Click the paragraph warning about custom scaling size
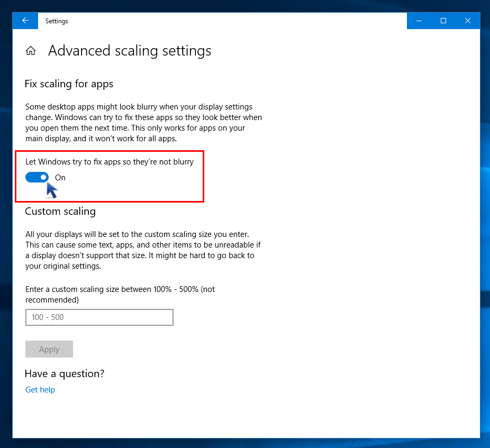The width and height of the screenshot is (490, 448). point(143,250)
